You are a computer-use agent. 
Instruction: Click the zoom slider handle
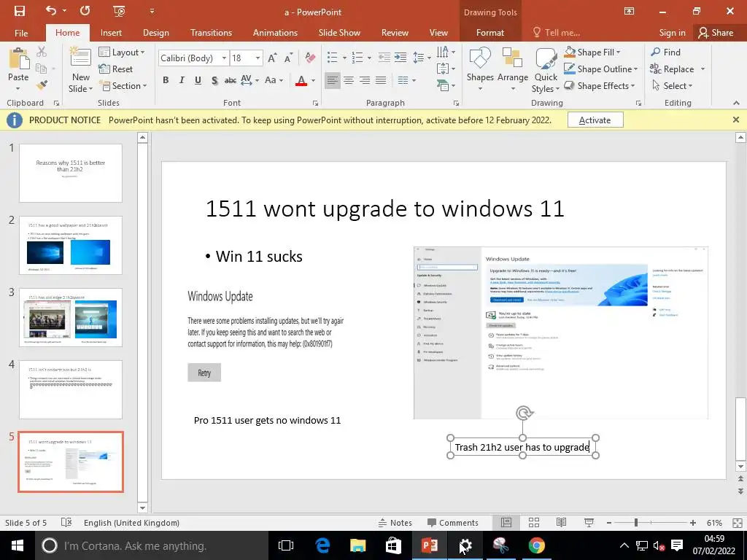click(636, 522)
